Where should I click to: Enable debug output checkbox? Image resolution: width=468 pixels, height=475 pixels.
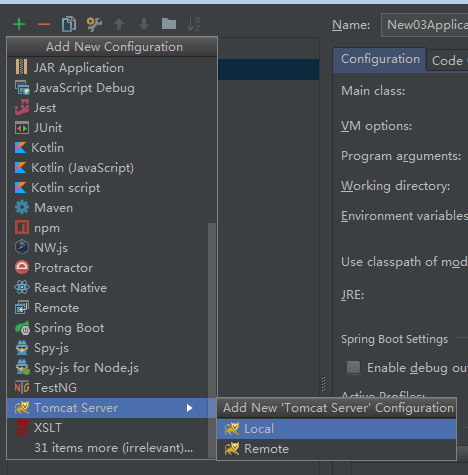pyautogui.click(x=353, y=368)
